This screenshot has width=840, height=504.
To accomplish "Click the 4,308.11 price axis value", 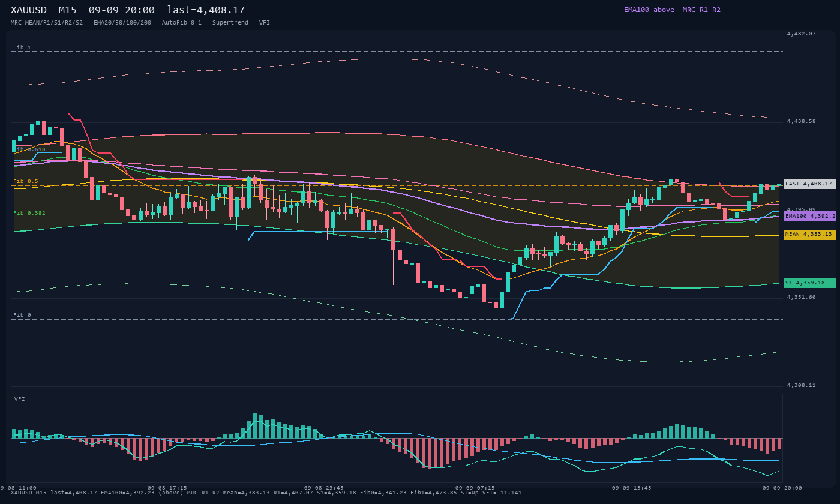I will [x=802, y=385].
